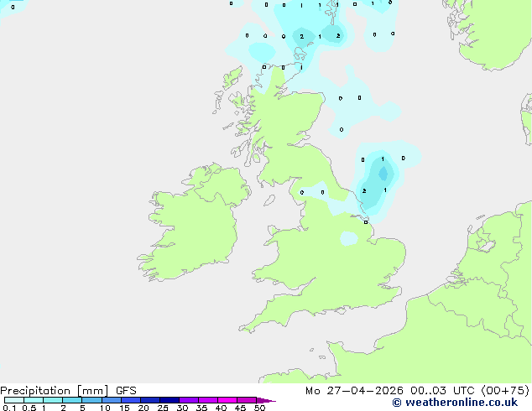The image size is (532, 411).
Task: Click the 35–40 mm purple legend swatch
Action: tap(208, 400)
